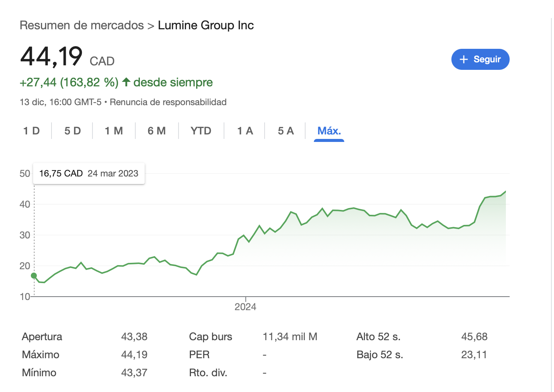Switch to the 6 M range tab
The height and width of the screenshot is (392, 554).
(157, 131)
